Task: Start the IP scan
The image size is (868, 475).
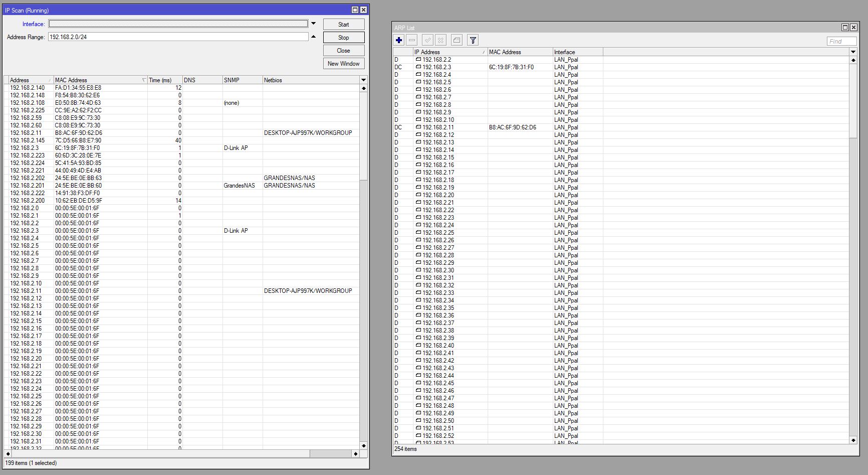Action: click(x=344, y=25)
